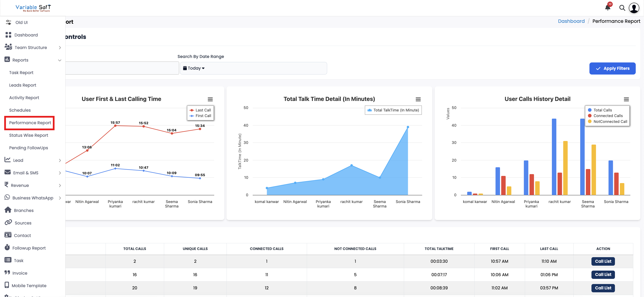The image size is (644, 297).
Task: Open hamburger menu of User Calls History chart
Action: [x=626, y=99]
